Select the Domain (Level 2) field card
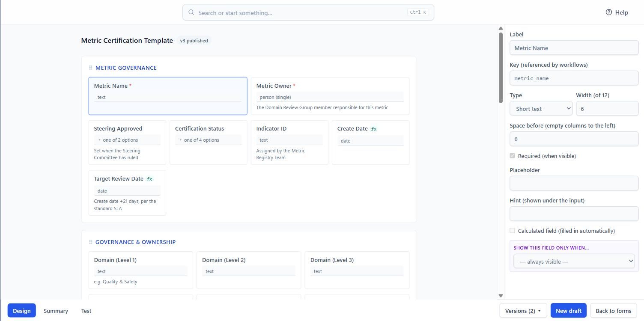This screenshot has height=321, width=644. [x=249, y=270]
